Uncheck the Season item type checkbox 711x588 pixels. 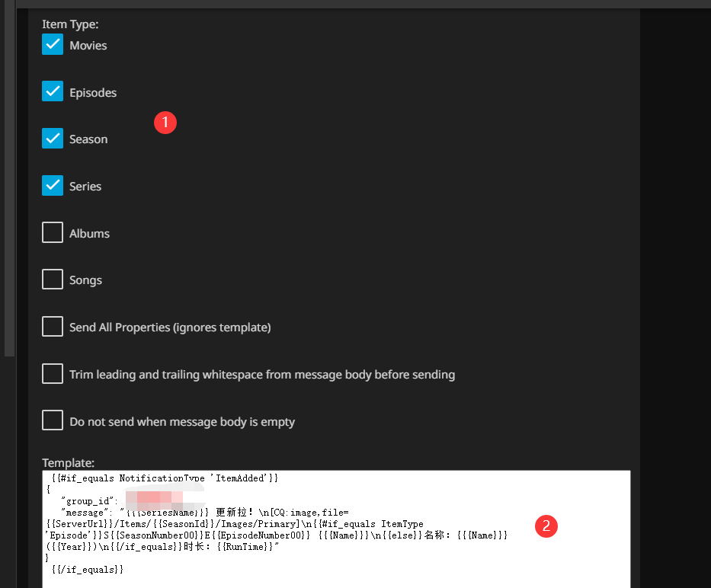(53, 139)
